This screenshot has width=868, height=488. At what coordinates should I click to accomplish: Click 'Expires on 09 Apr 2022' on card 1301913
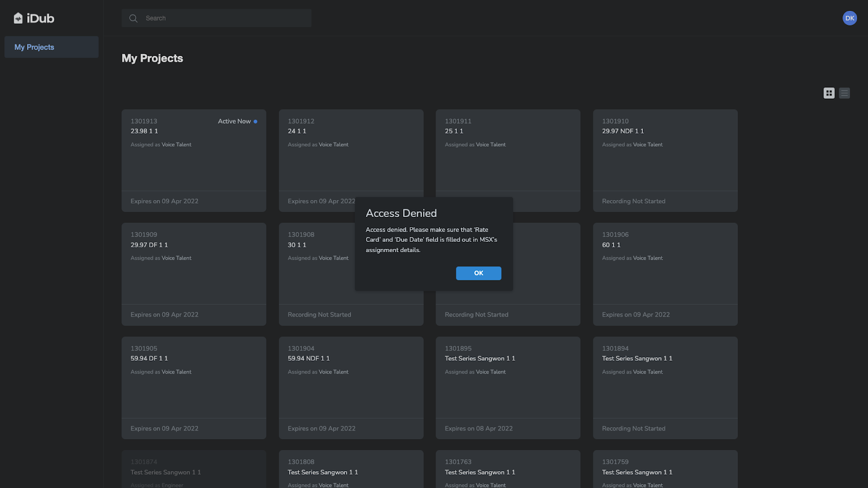point(164,201)
